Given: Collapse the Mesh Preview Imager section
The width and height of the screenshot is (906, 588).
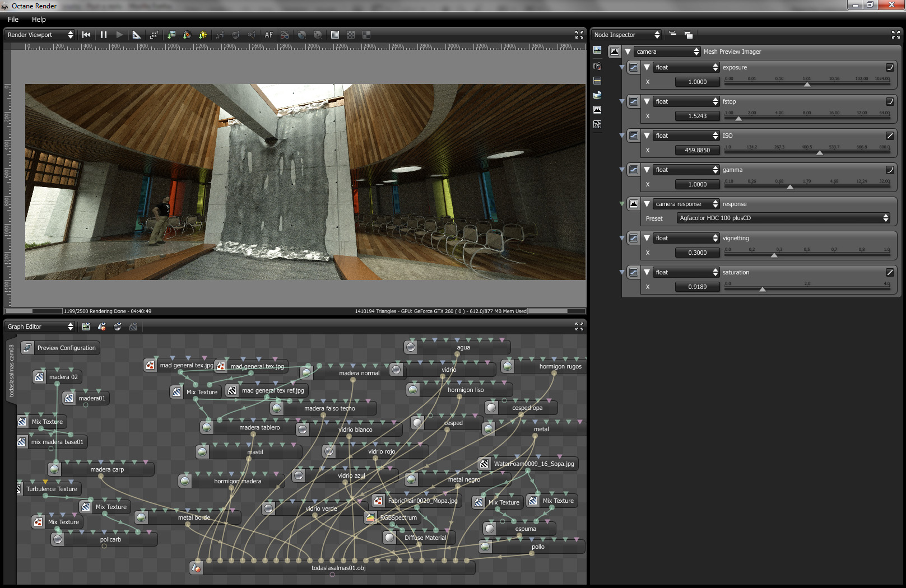Looking at the screenshot, I should [x=628, y=52].
